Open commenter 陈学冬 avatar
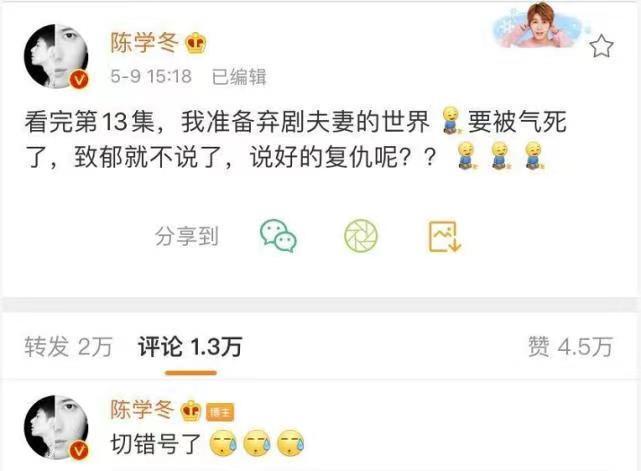The width and height of the screenshot is (641, 471). pyautogui.click(x=56, y=427)
